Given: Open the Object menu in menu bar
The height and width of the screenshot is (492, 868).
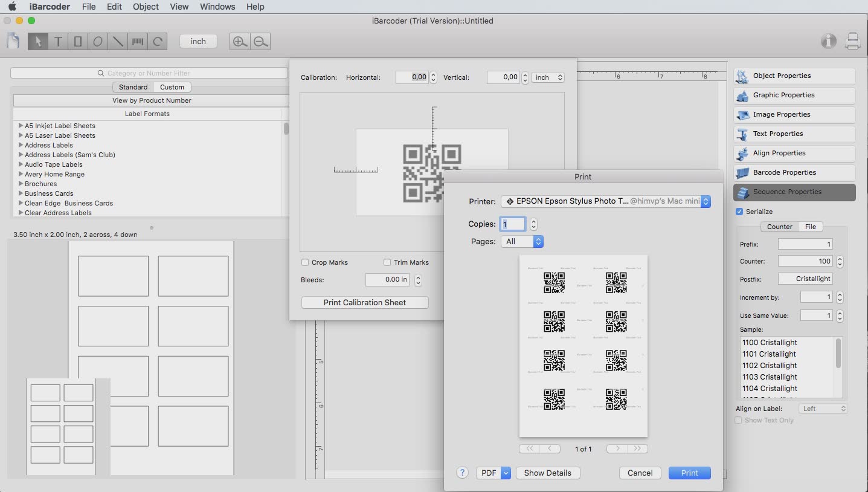Looking at the screenshot, I should click(x=146, y=7).
